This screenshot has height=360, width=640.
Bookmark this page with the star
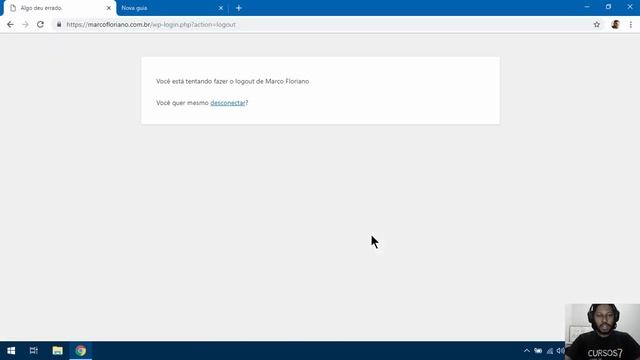[597, 24]
